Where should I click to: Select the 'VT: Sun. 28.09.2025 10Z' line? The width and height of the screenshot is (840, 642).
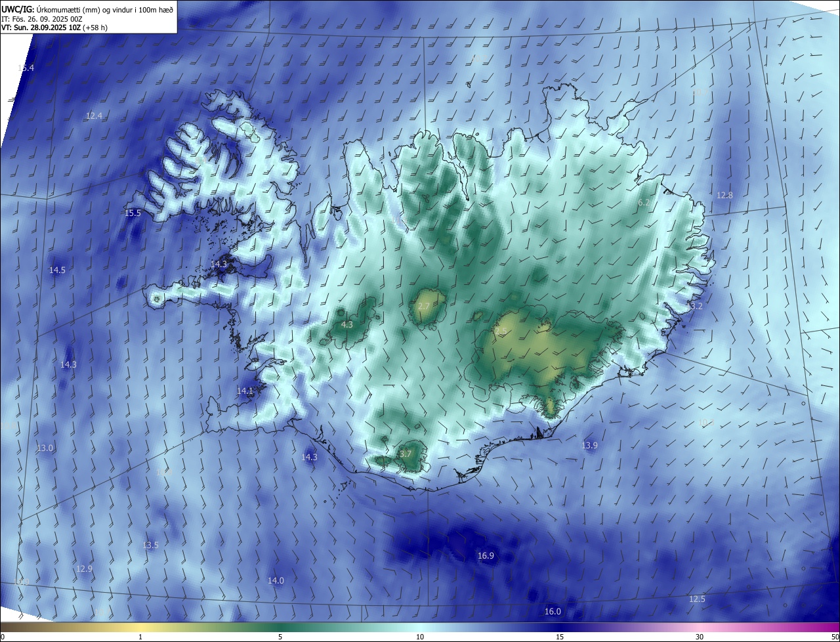point(42,28)
